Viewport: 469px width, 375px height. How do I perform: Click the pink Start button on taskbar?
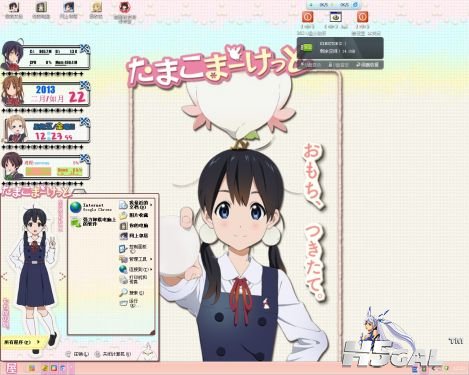[12, 368]
